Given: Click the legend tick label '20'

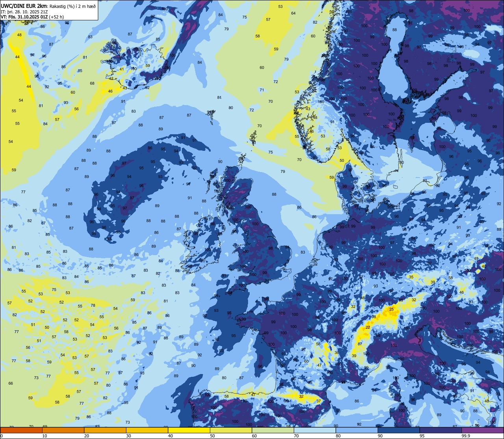Looking at the screenshot, I should (x=86, y=436).
